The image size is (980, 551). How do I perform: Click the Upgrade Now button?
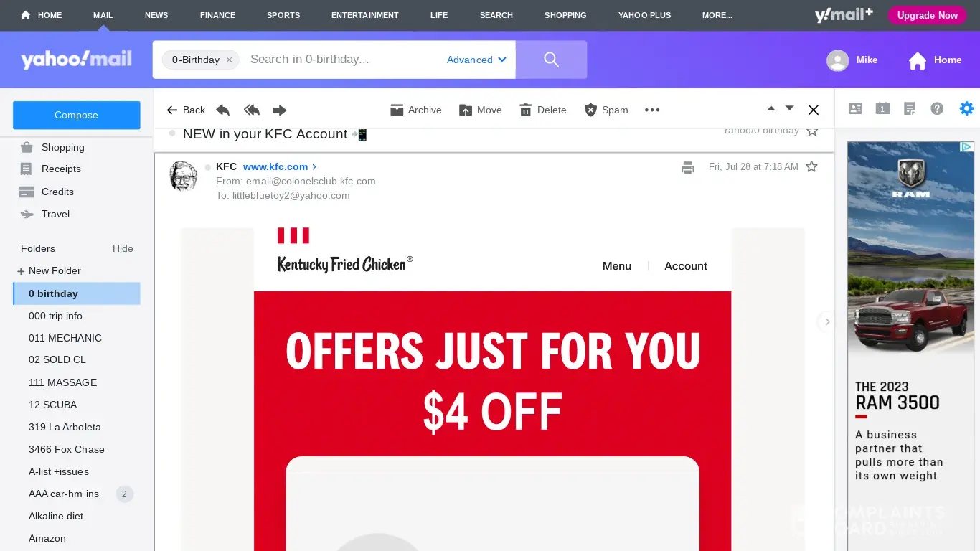[x=927, y=15]
